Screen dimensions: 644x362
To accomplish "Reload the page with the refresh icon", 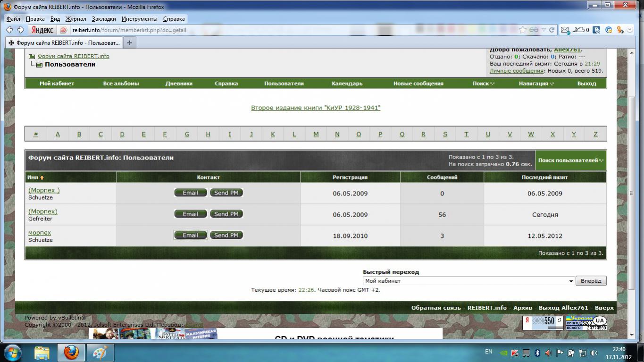I will click(x=551, y=30).
